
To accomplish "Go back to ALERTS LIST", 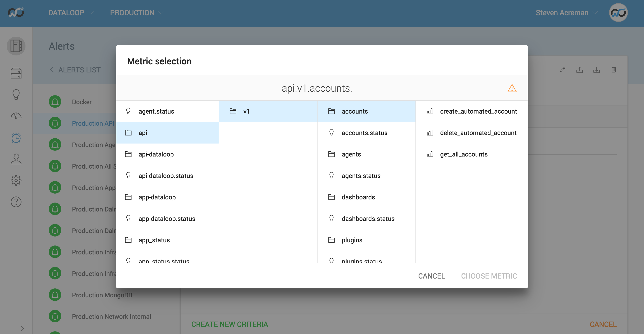I will click(75, 70).
